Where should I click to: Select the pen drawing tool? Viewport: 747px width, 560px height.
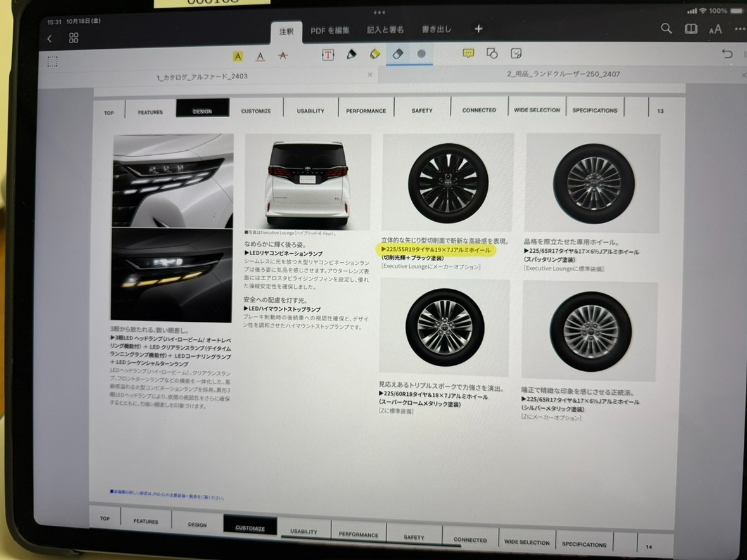[352, 54]
